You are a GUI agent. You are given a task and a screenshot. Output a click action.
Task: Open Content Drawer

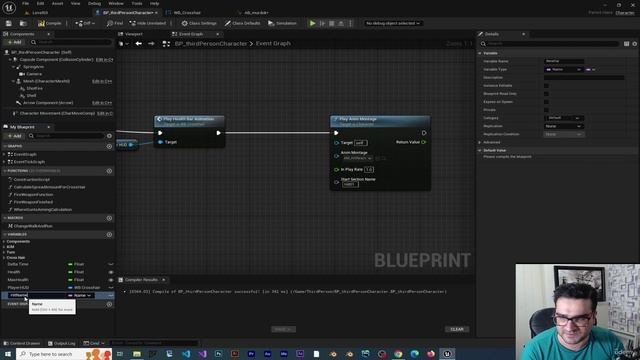[x=22, y=343]
